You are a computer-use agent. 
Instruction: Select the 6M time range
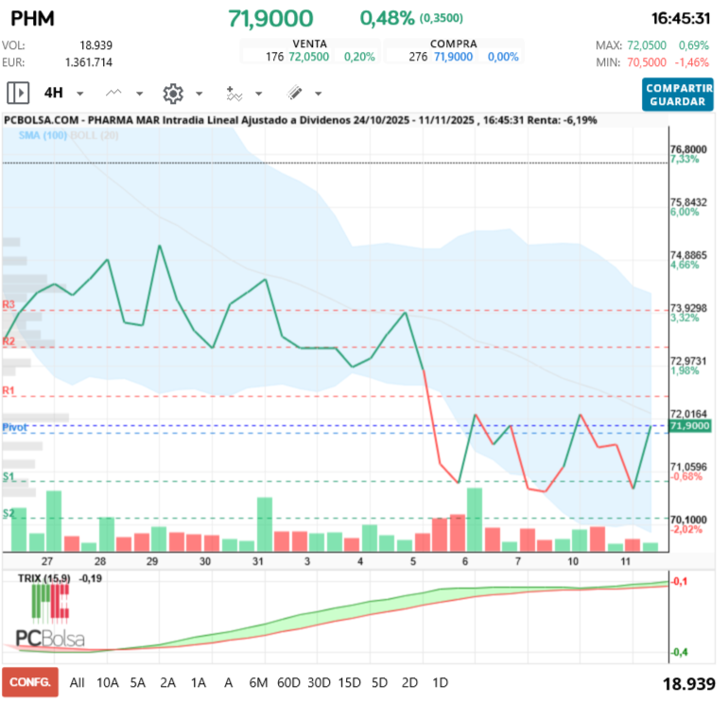[258, 682]
